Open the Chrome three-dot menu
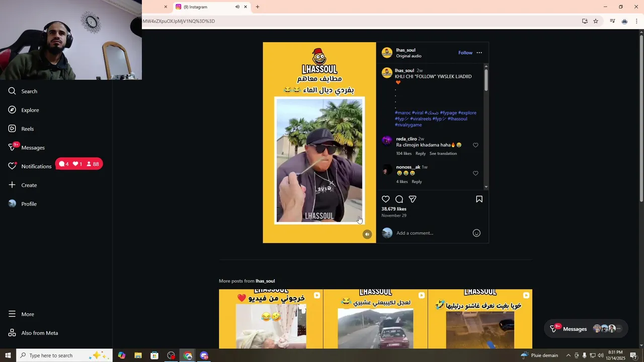The width and height of the screenshot is (644, 362). pyautogui.click(x=636, y=21)
